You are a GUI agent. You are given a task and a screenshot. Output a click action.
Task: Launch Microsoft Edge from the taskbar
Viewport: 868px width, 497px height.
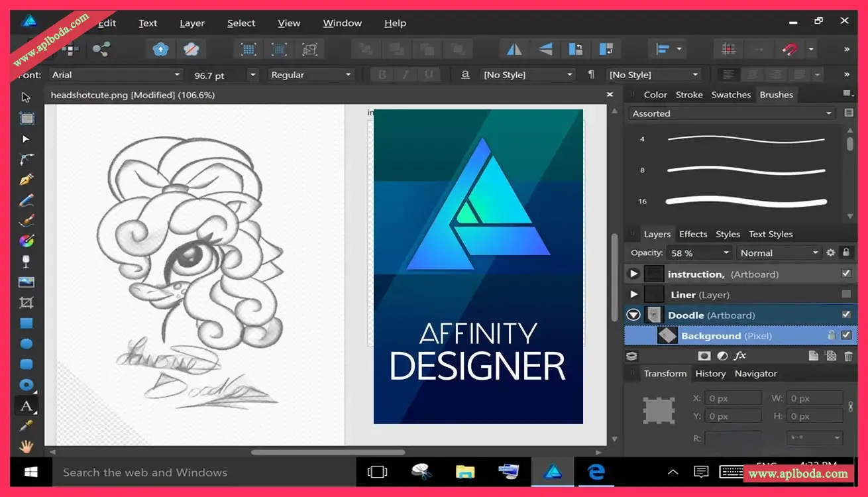point(596,472)
